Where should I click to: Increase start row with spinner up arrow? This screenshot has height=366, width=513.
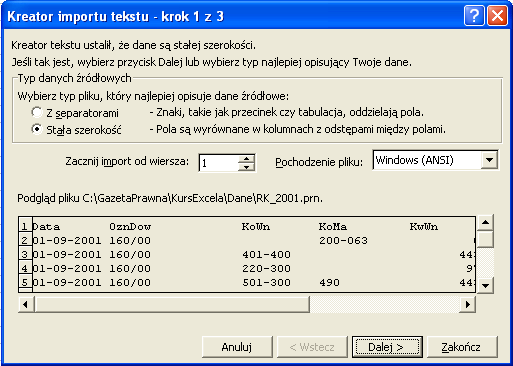[x=247, y=159]
